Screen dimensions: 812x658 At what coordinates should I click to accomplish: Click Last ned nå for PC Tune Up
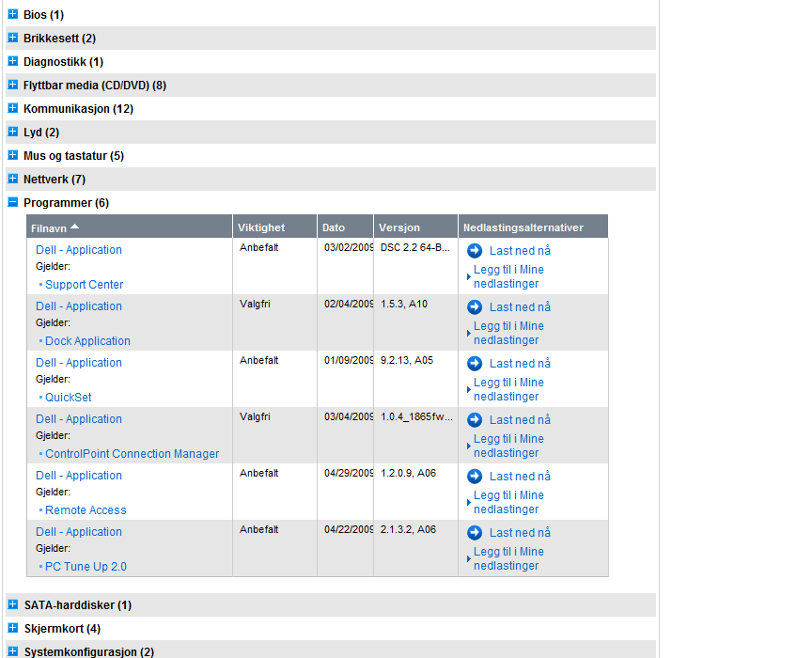[x=520, y=533]
